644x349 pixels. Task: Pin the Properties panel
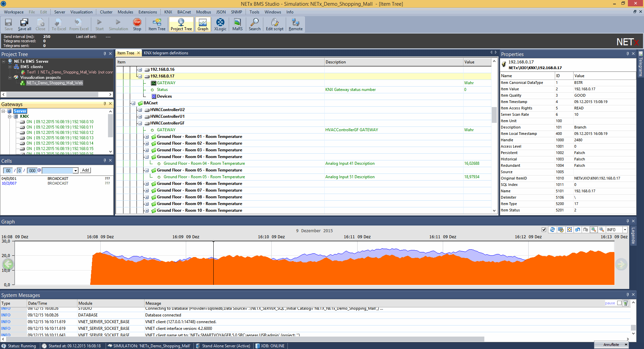(x=628, y=54)
